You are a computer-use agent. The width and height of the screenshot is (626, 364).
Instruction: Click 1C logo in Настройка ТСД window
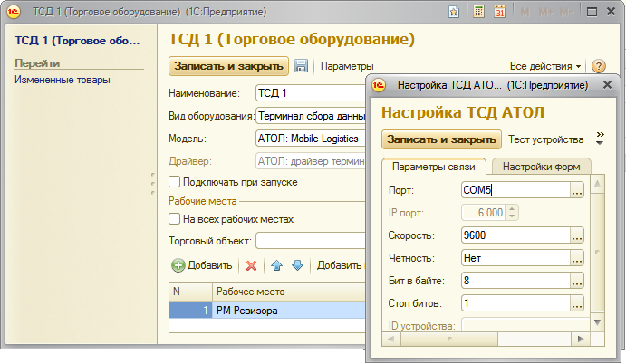pos(379,85)
